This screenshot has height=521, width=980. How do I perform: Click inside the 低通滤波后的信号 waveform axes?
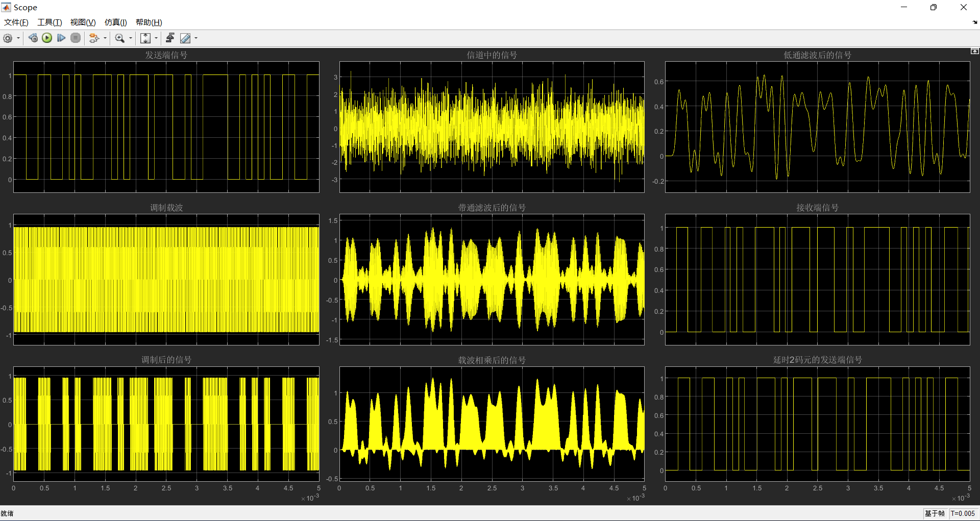[x=818, y=127]
